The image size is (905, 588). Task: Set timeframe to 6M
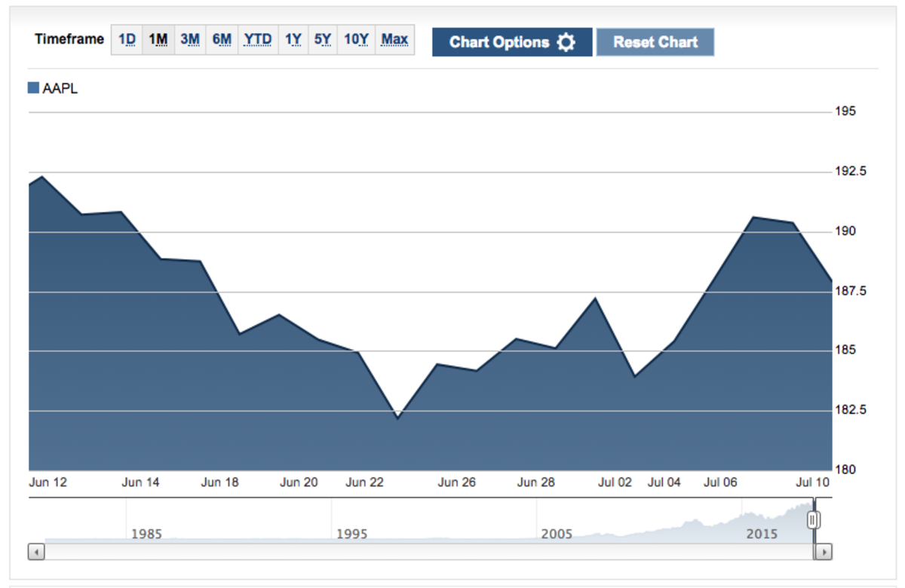(x=222, y=40)
